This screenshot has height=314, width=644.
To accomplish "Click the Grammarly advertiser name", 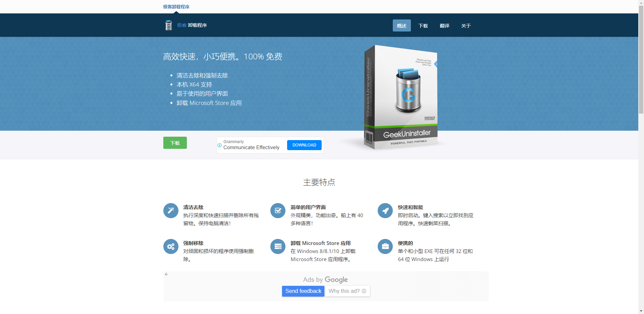I will [233, 142].
